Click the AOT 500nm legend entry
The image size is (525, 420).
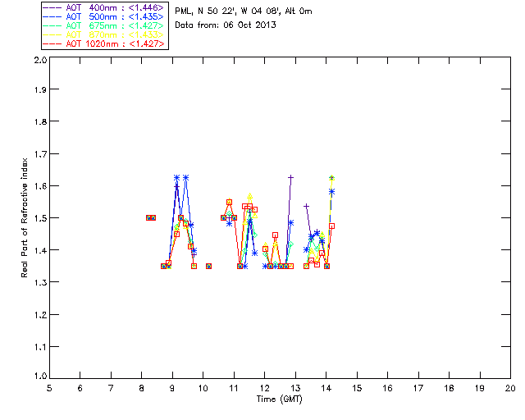104,16
